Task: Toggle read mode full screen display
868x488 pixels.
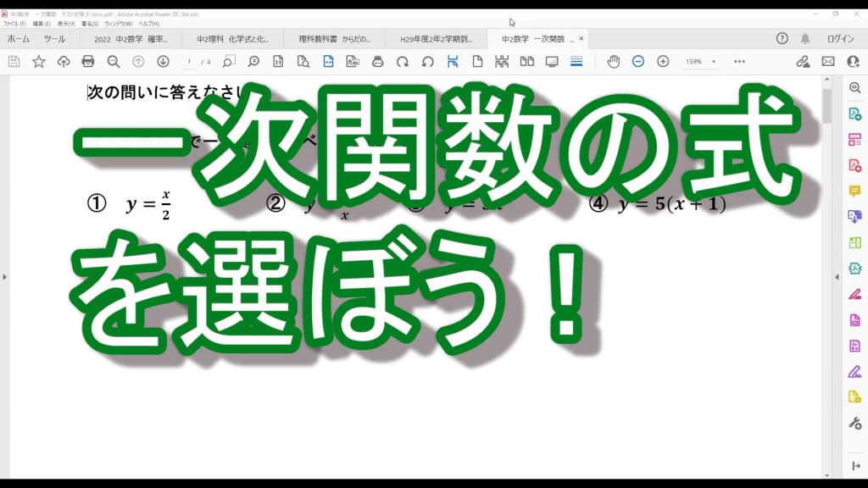Action: coord(552,61)
